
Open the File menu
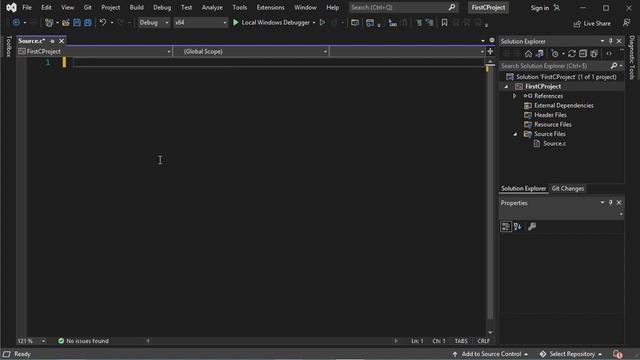27,7
